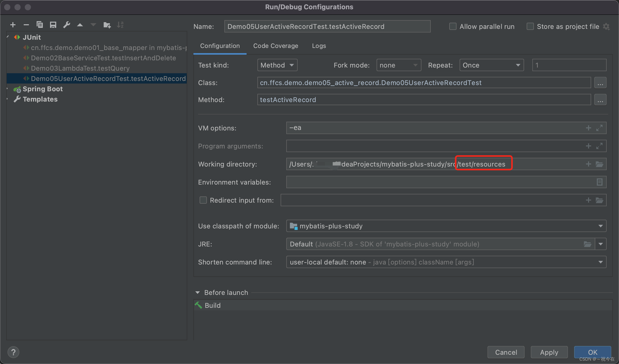Remove the selected configuration with the minus icon
Screen dimensions: 619x364
26,25
